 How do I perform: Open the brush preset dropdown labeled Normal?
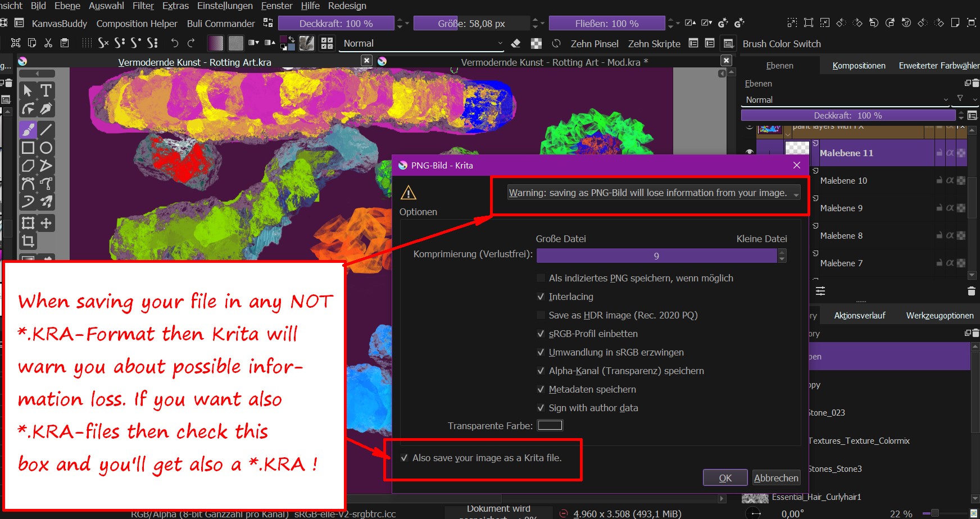click(421, 43)
